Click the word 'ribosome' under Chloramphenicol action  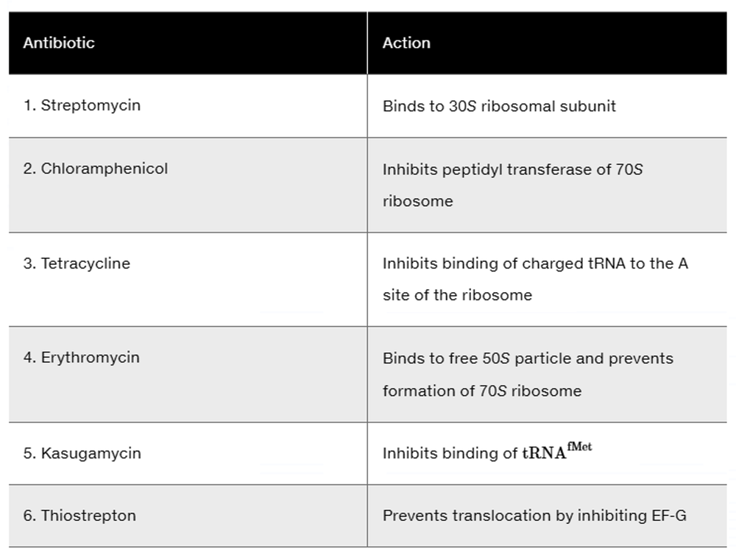coord(417,202)
